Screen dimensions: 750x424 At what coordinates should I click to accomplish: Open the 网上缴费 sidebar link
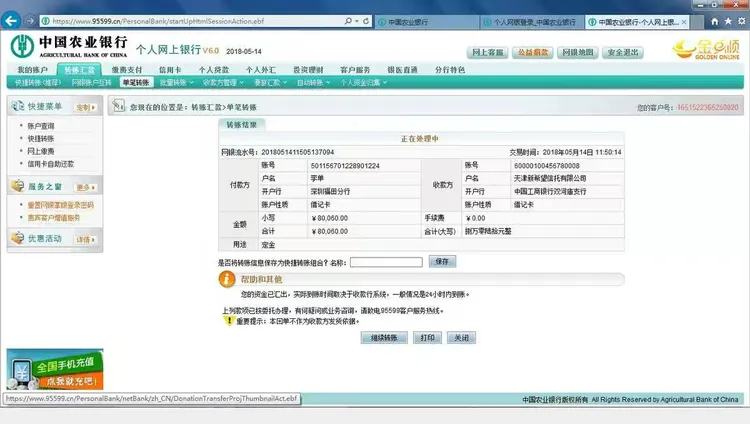(x=41, y=151)
